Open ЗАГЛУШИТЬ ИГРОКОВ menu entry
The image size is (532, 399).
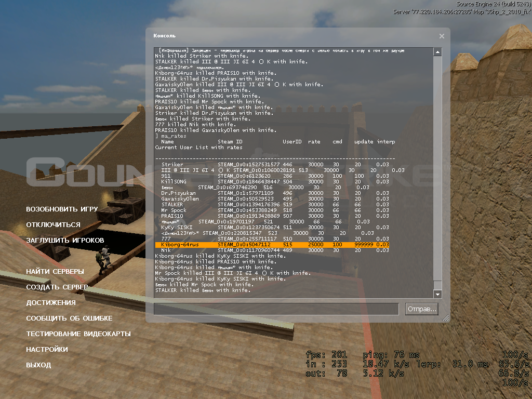point(65,240)
